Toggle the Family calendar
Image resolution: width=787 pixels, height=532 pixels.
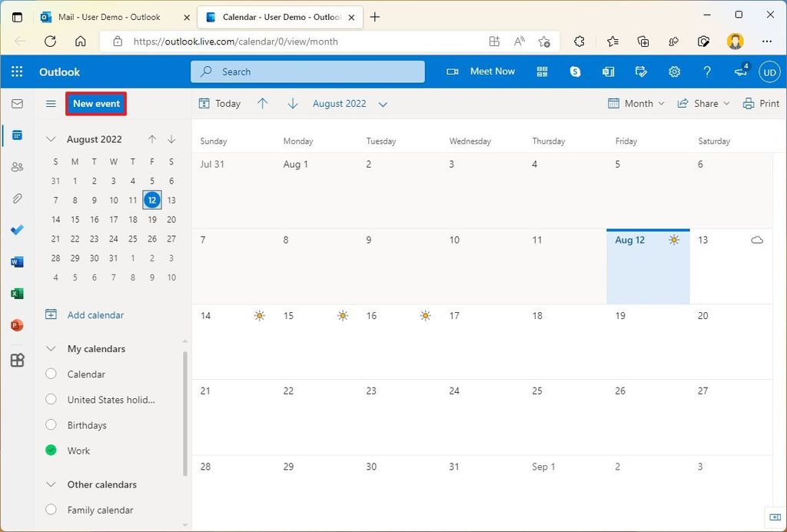coord(51,510)
